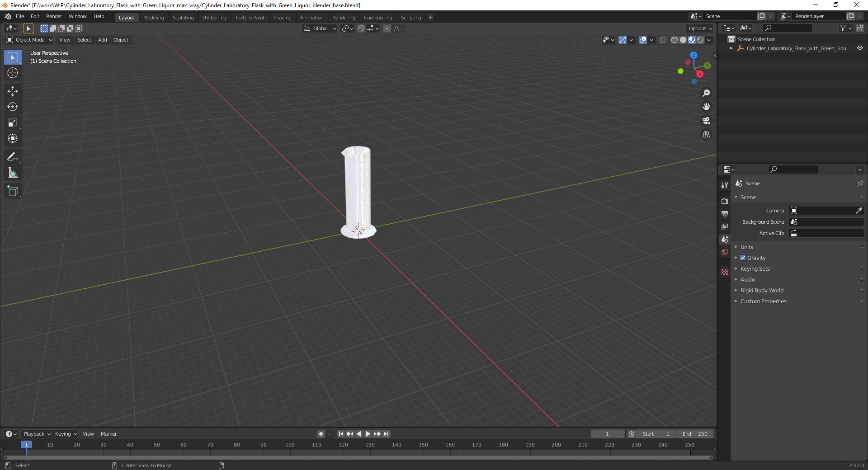This screenshot has height=470, width=868.
Task: Select the Select Box tool
Action: coord(13,57)
